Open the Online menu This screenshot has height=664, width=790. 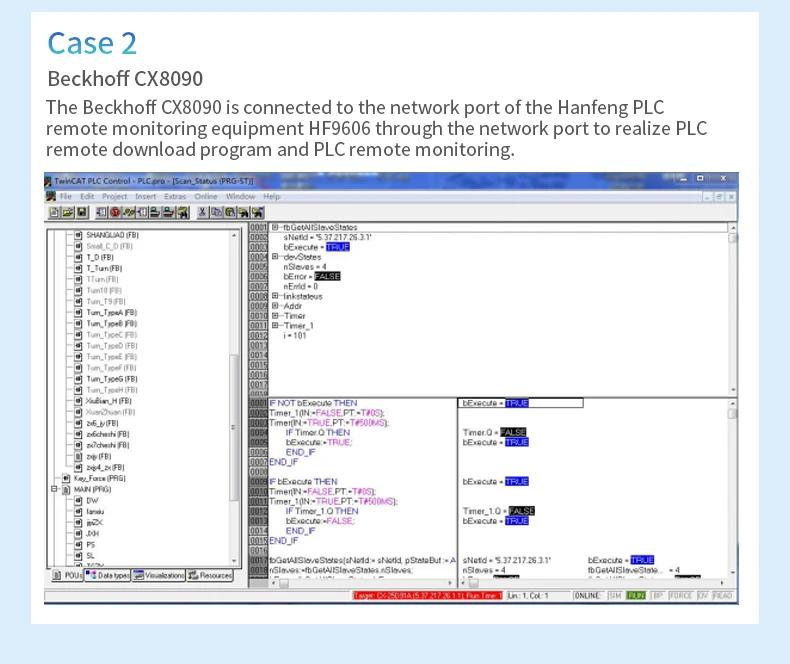point(204,197)
